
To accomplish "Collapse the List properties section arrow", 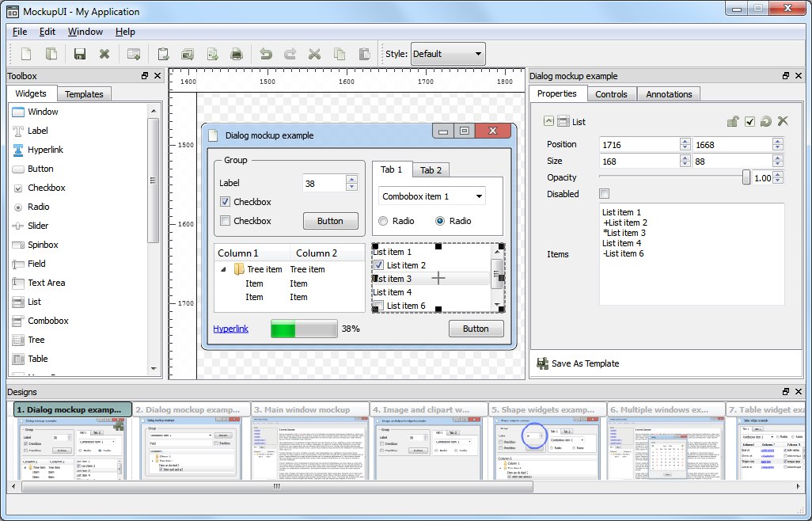I will 548,121.
